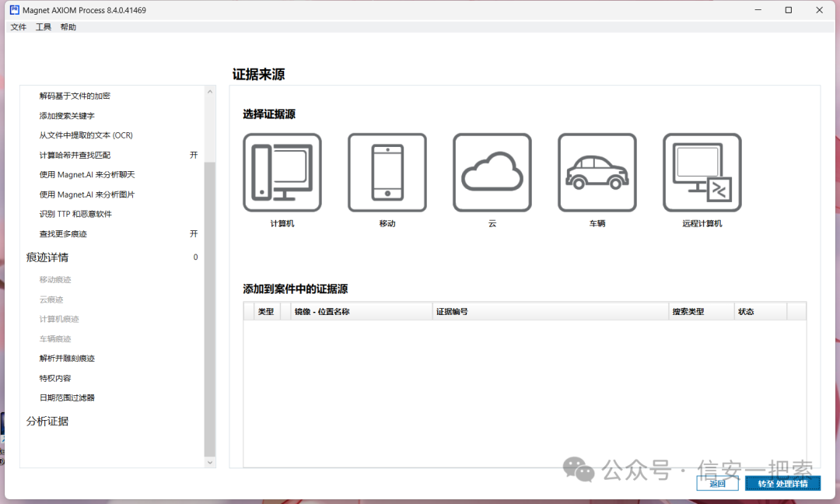The image size is (840, 504).
Task: Sort by 类型 column header
Action: [x=266, y=312]
